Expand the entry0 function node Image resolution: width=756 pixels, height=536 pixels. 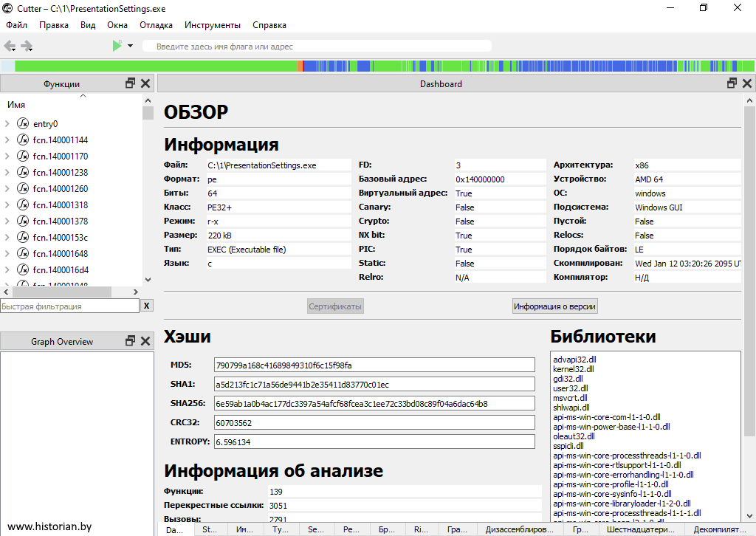point(7,124)
